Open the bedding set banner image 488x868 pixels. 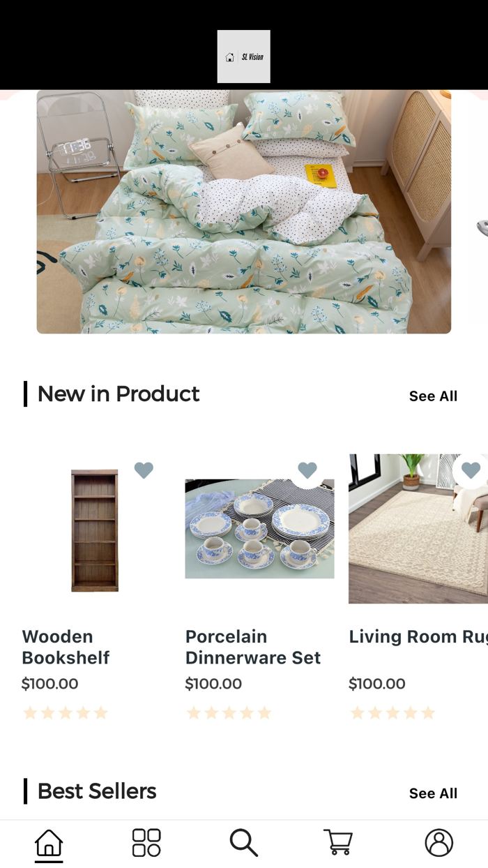(244, 211)
